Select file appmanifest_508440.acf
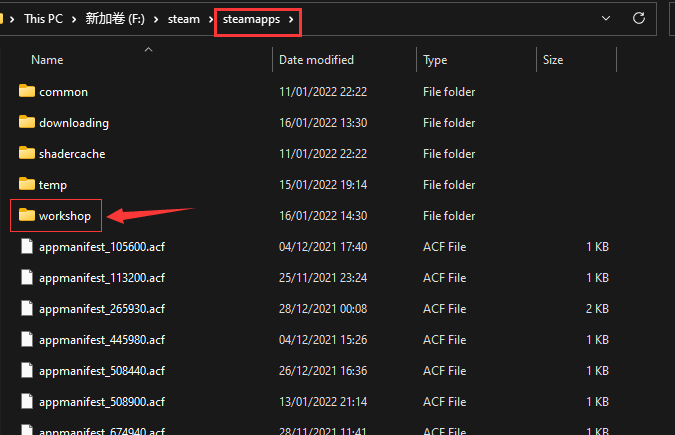This screenshot has width=675, height=435. click(x=102, y=371)
